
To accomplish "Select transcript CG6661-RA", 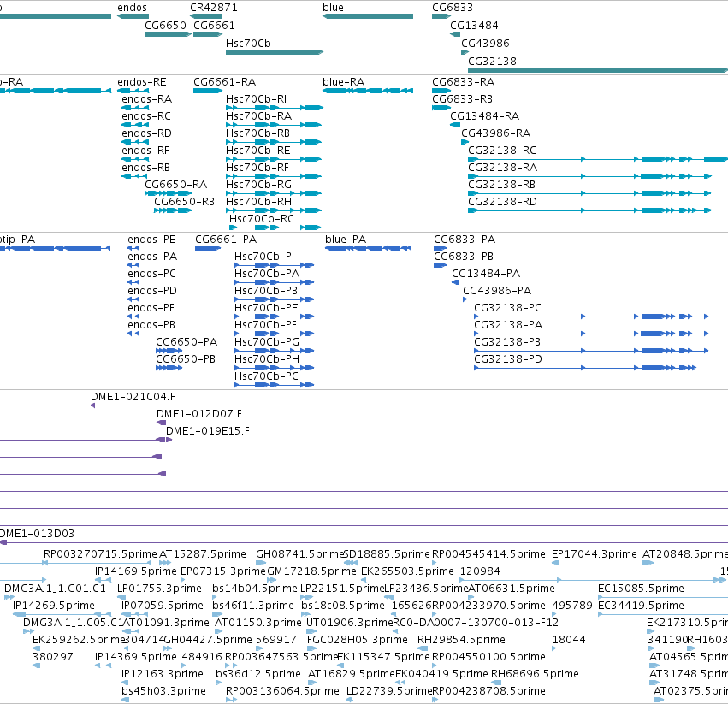I will click(225, 82).
